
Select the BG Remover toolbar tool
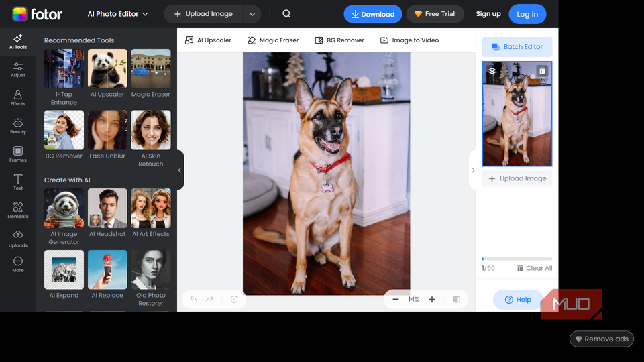tap(339, 40)
